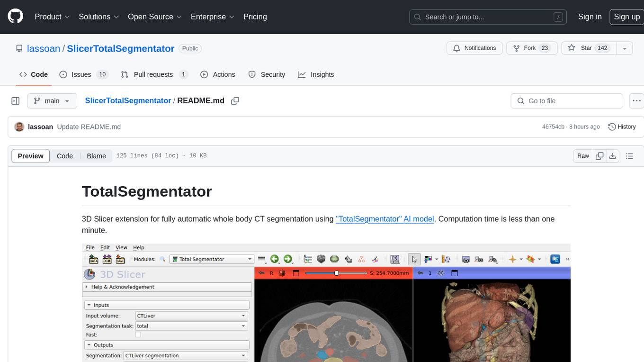Open the View menu in 3D Slicer image
The height and width of the screenshot is (362, 644).
coord(121,247)
